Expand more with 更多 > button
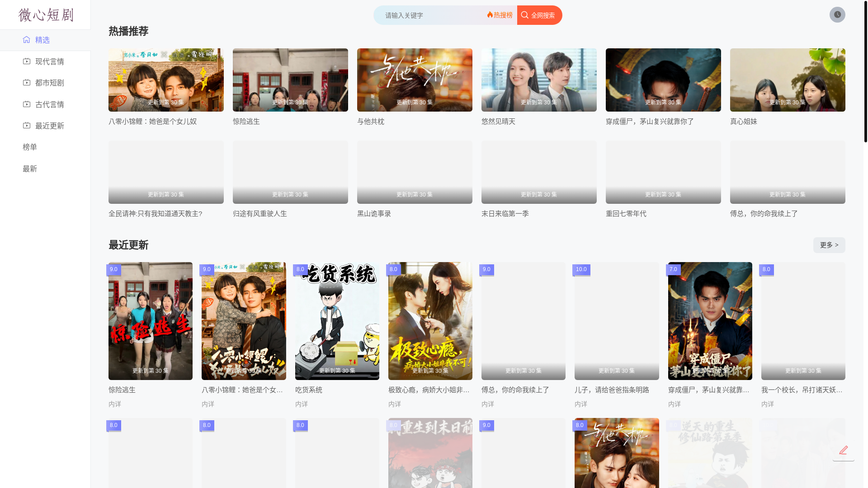 coord(829,245)
